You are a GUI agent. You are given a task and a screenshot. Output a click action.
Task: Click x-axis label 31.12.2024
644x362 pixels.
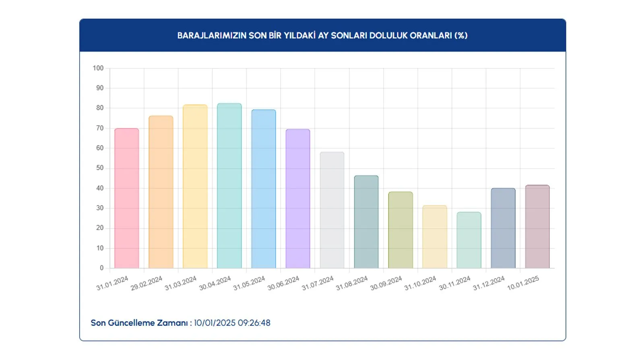[489, 283]
